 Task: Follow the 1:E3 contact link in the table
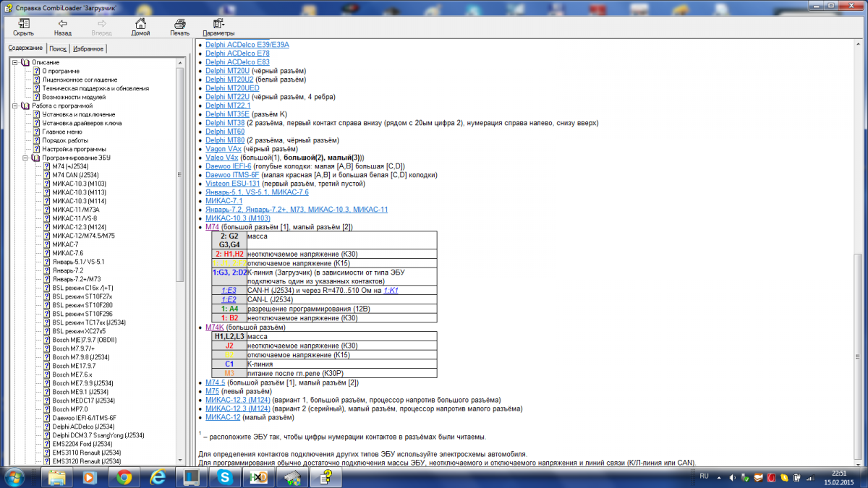pos(229,289)
